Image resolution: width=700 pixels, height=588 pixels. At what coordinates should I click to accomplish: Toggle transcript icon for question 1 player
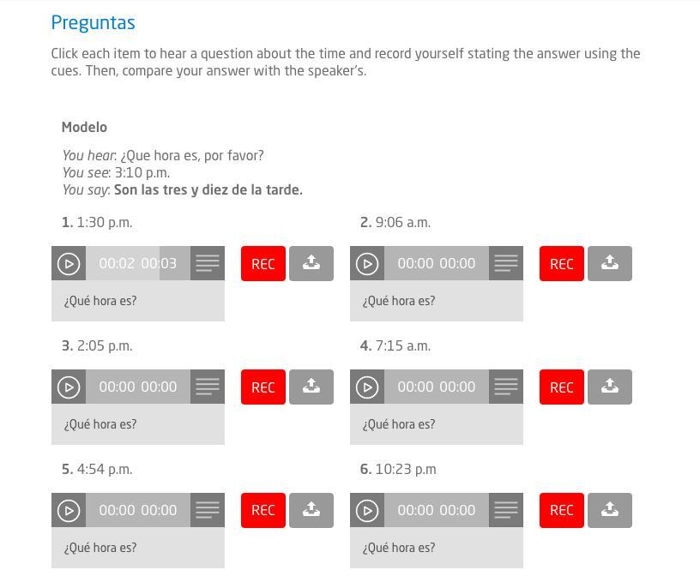[208, 264]
